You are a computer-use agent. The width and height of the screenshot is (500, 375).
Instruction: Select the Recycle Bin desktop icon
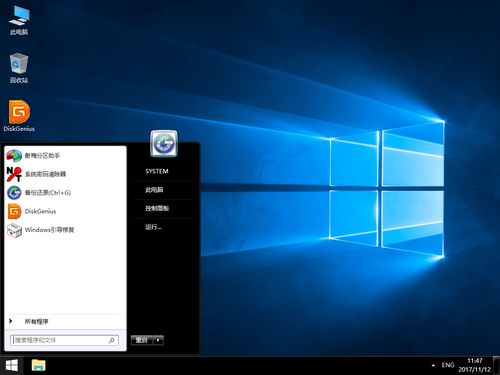19,68
